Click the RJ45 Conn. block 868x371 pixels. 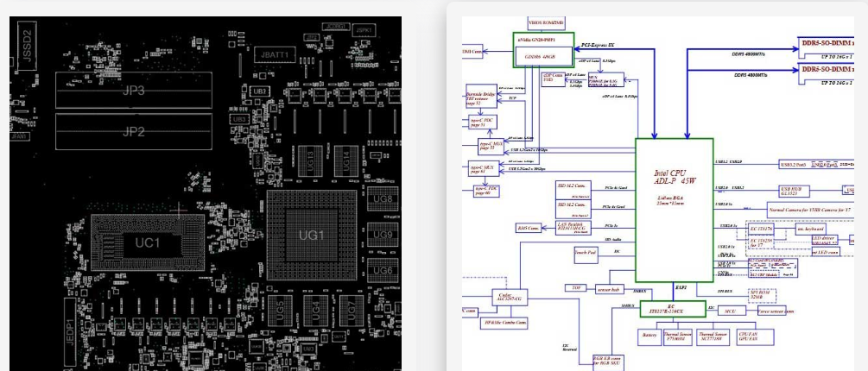(529, 228)
